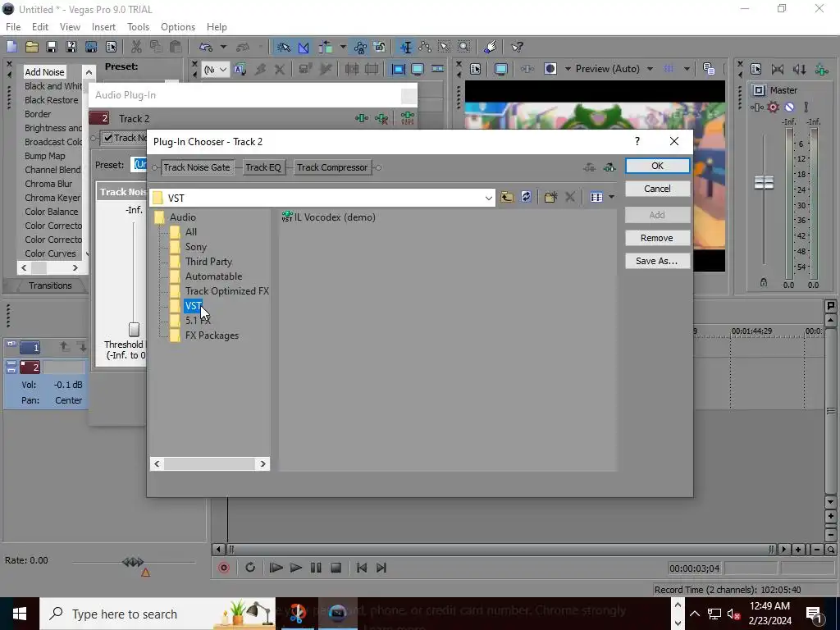Click the Cancel button

657,189
